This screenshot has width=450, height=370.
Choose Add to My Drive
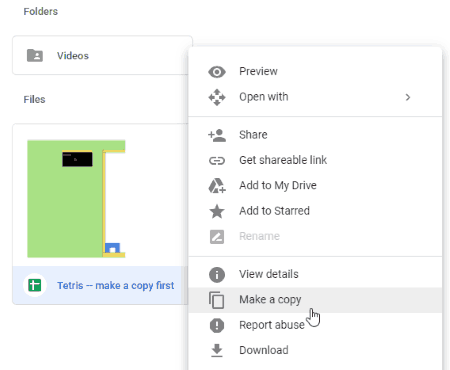[315, 186]
